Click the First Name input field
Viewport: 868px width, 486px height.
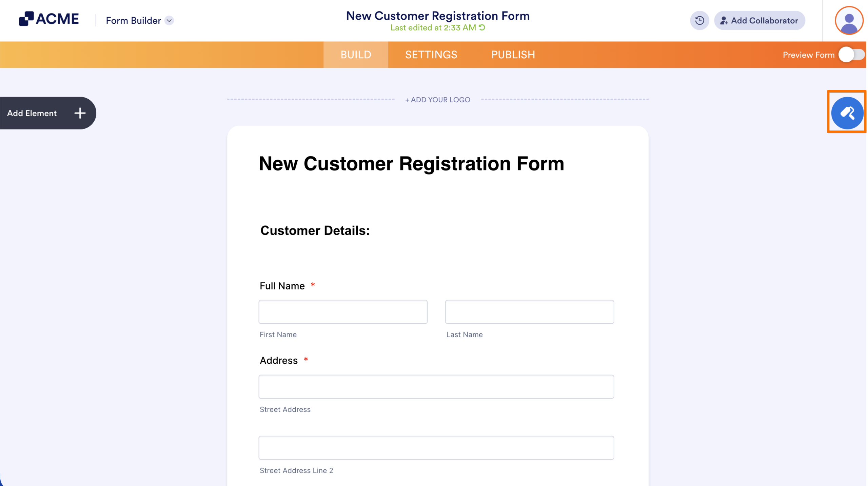(x=342, y=311)
